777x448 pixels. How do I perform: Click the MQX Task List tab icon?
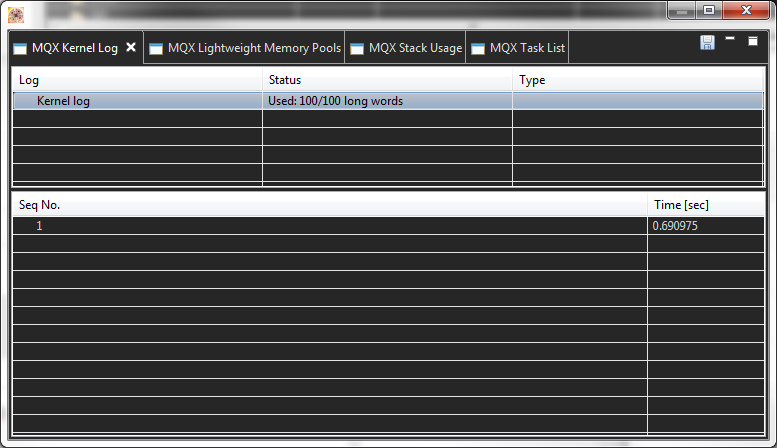(x=478, y=49)
